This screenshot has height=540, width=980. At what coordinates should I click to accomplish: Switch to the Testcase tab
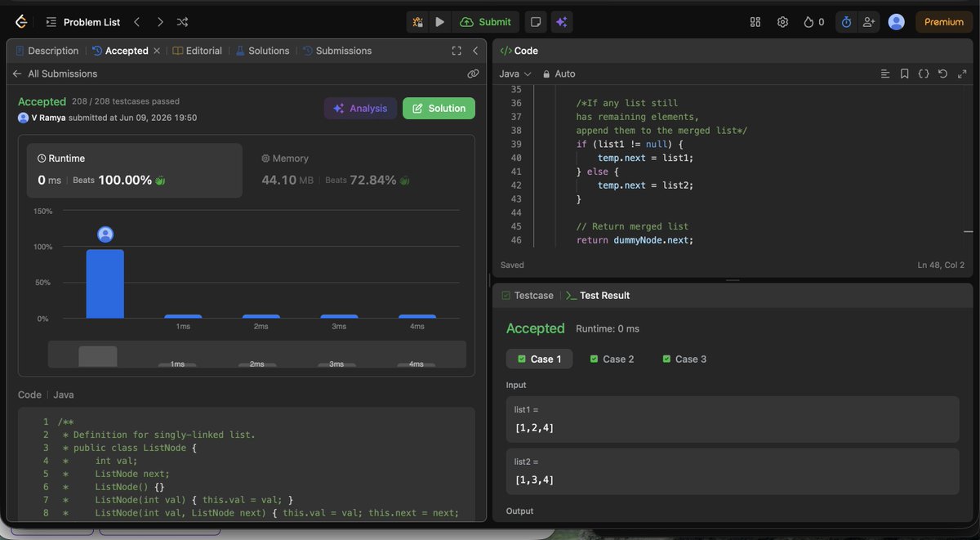coord(528,296)
